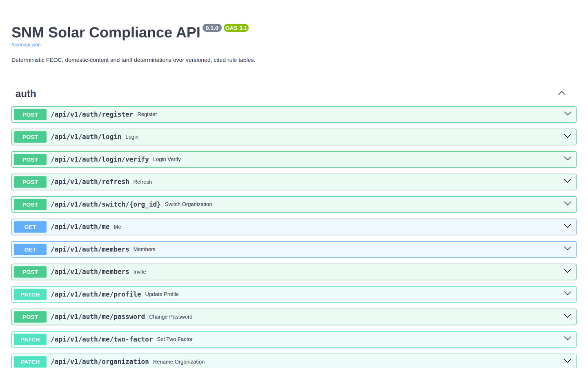
Task: Expand the Rename Organization endpoint chevron
Action: point(568,361)
